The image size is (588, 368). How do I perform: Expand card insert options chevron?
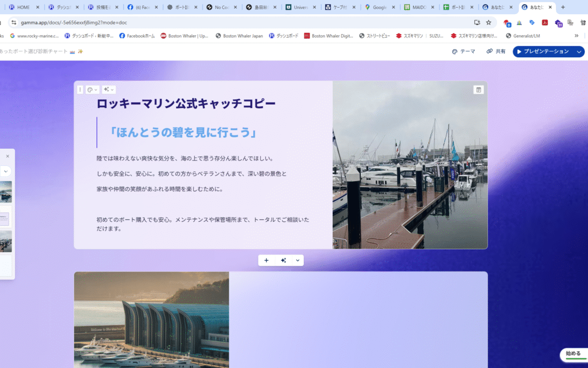(298, 260)
